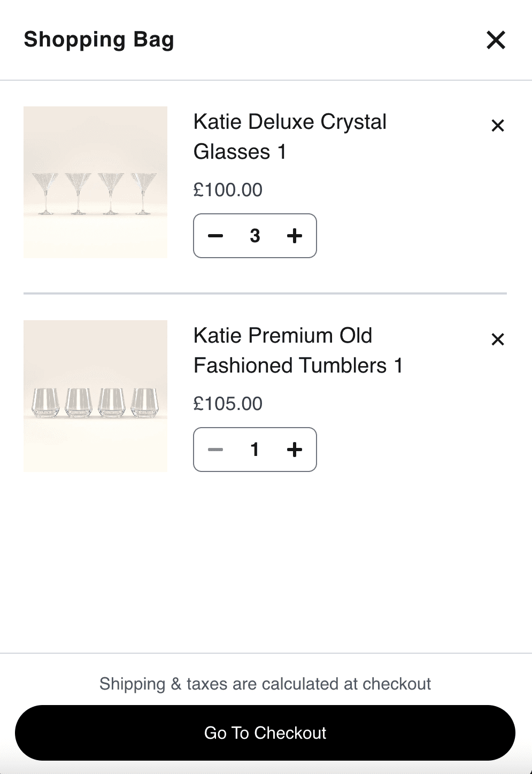
Task: Increase quantity of Katie Deluxe Crystal Glasses
Action: pyautogui.click(x=295, y=236)
